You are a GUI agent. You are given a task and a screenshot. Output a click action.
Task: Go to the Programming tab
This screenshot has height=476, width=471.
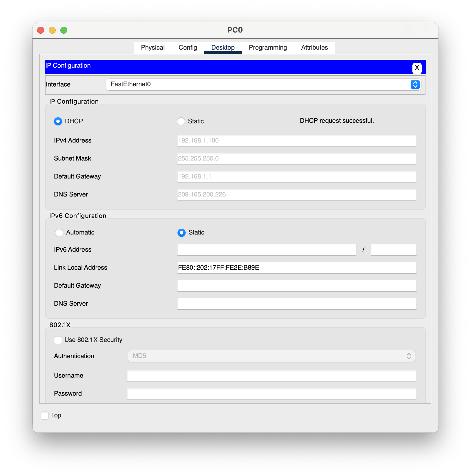pyautogui.click(x=268, y=48)
